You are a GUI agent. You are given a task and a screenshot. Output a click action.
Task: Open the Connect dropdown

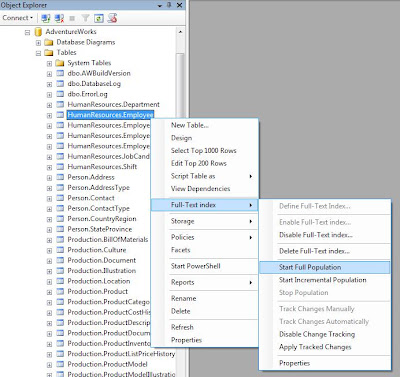tap(18, 18)
